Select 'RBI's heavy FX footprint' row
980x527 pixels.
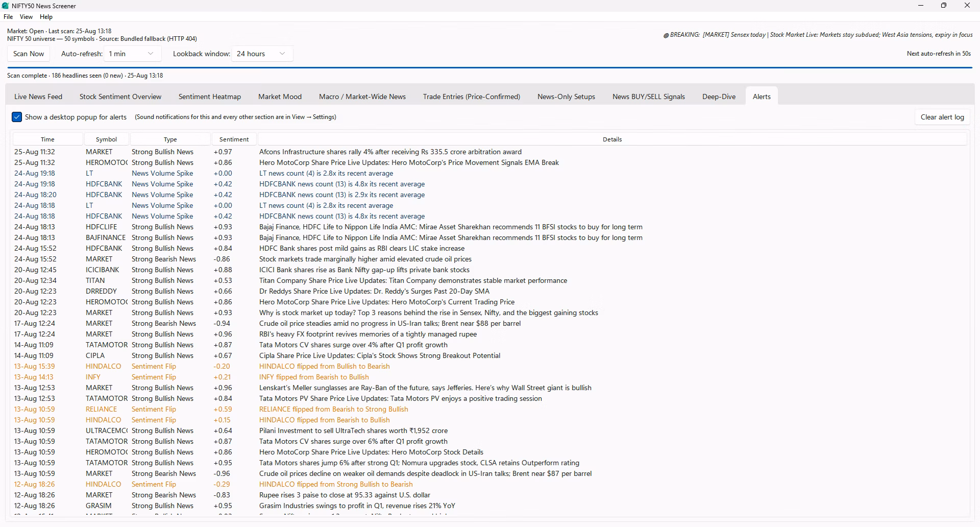coord(490,334)
